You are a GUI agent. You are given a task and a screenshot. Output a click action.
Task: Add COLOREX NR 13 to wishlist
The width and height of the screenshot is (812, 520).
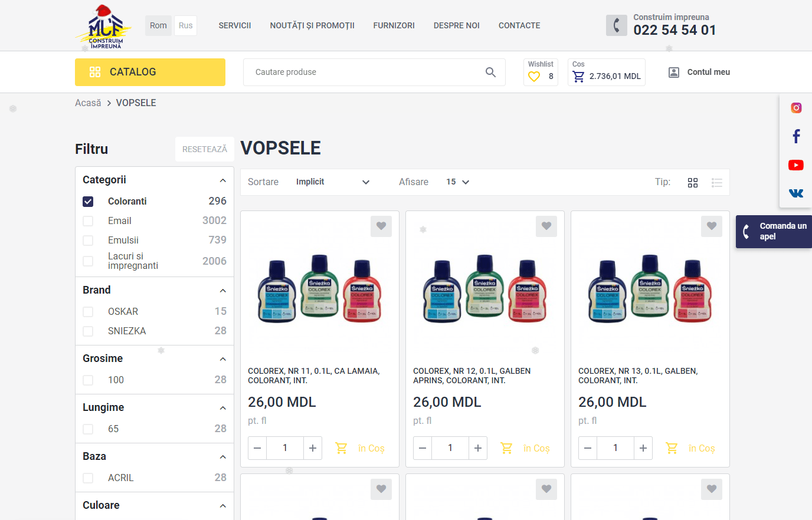pos(712,226)
